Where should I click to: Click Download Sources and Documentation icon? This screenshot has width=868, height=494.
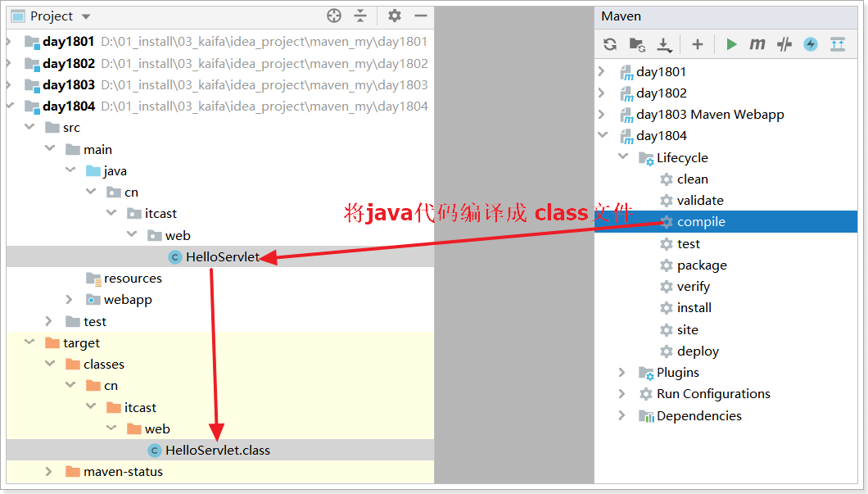[x=664, y=44]
